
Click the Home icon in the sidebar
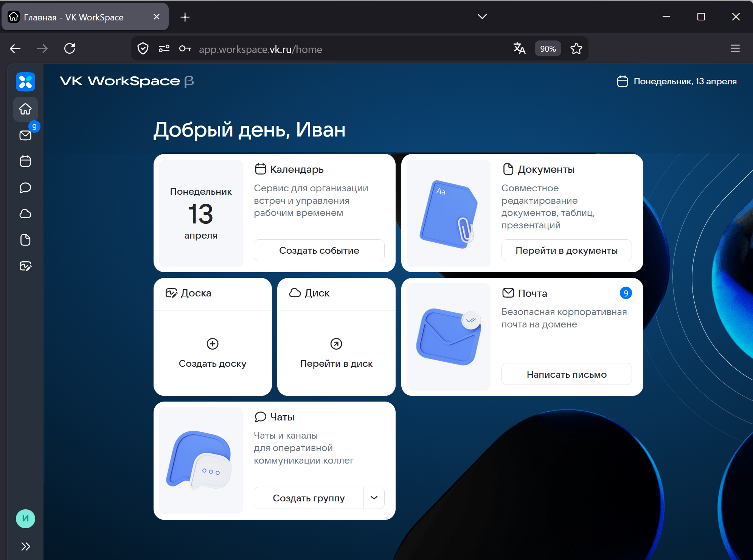pyautogui.click(x=25, y=109)
